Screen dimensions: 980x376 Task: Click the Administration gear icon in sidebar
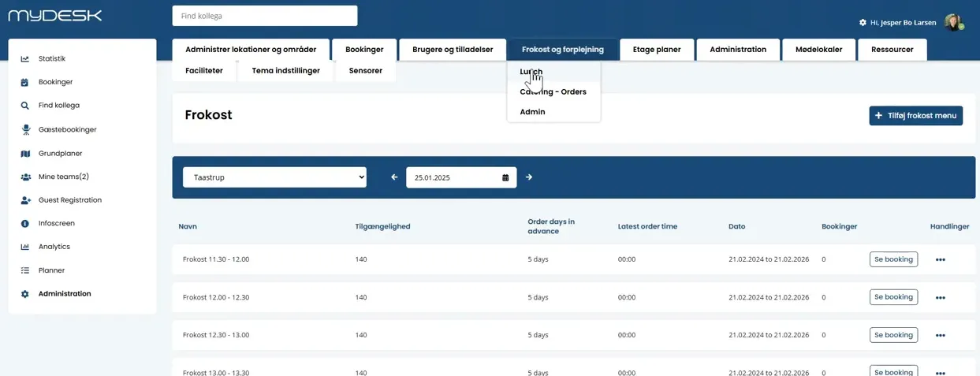[x=24, y=294]
